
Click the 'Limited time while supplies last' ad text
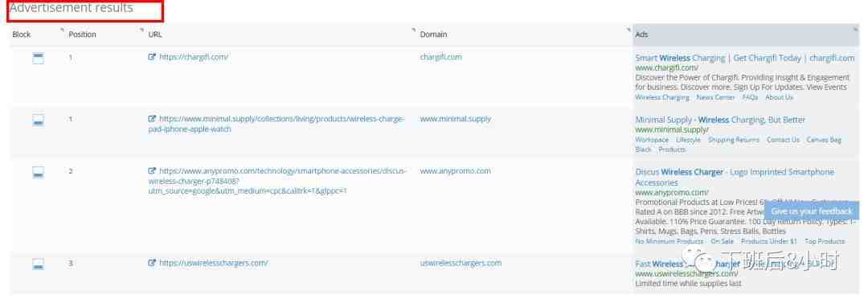click(688, 284)
